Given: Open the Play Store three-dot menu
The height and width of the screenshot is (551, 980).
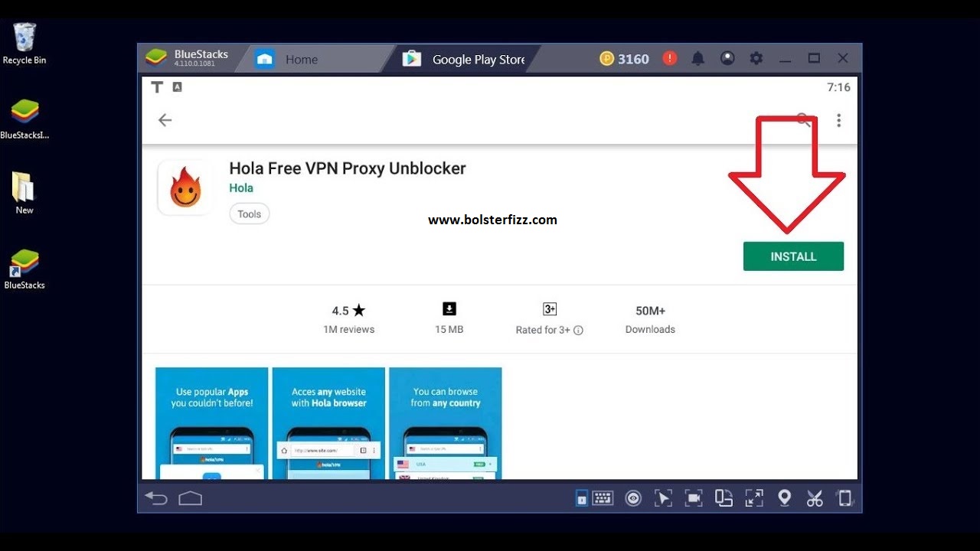Looking at the screenshot, I should point(839,120).
